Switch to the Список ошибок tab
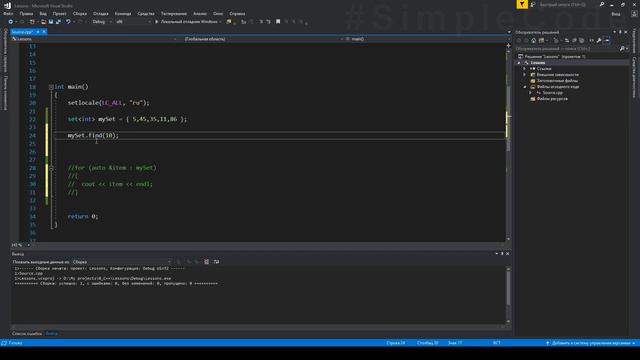640x360 pixels. click(x=27, y=333)
